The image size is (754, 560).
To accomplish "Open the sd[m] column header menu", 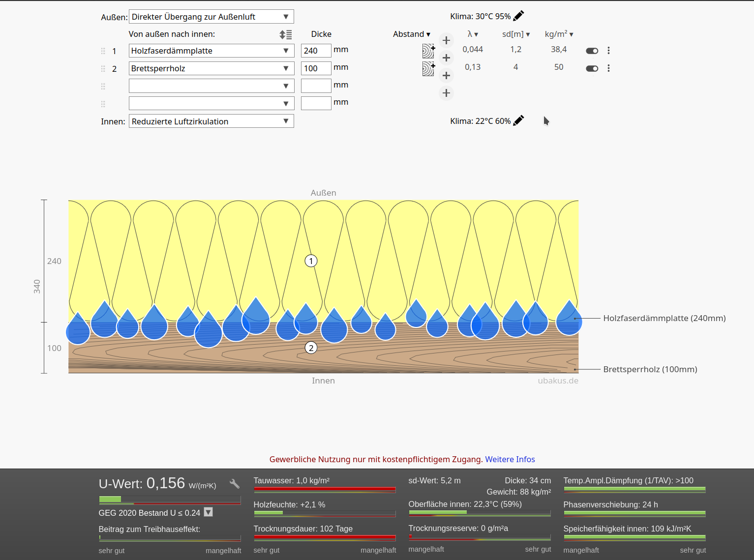I will click(515, 34).
